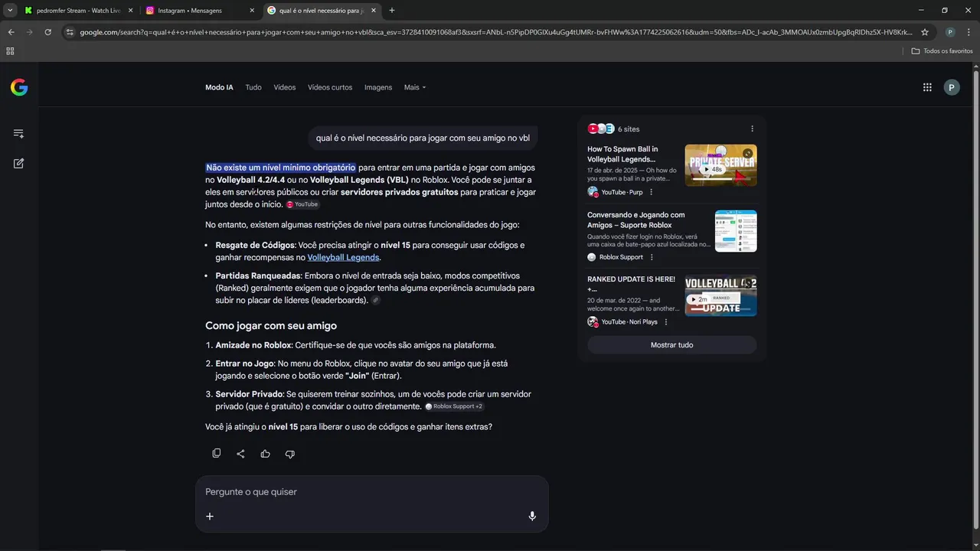
Task: Select the Vídeos curtos tab
Action: click(330, 87)
